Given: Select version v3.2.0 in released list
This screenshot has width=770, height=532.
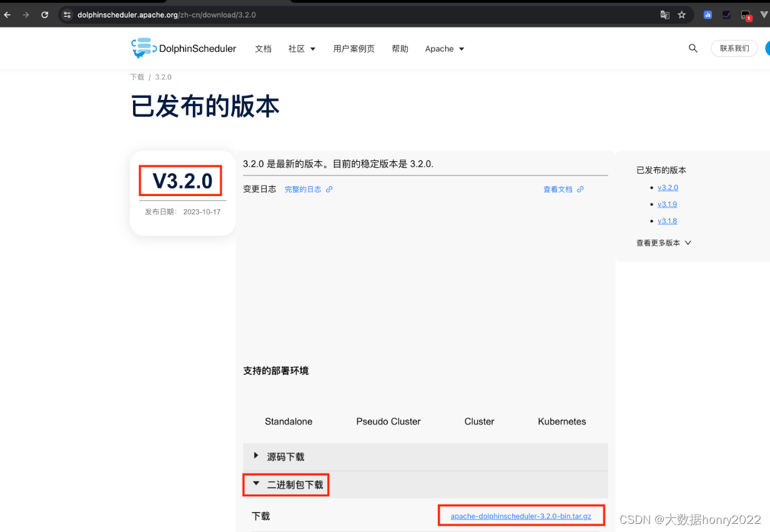Looking at the screenshot, I should coord(668,187).
